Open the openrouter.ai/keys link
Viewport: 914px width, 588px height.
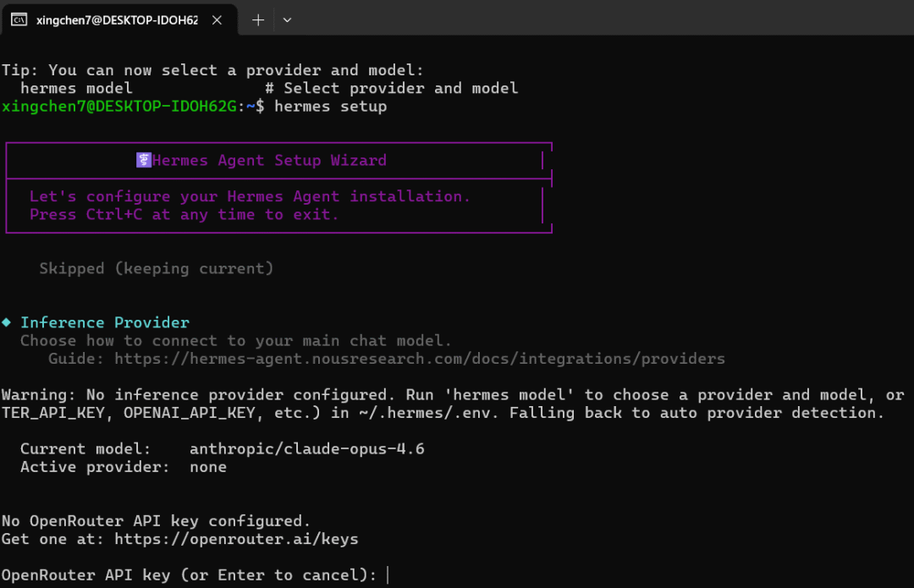(x=236, y=539)
